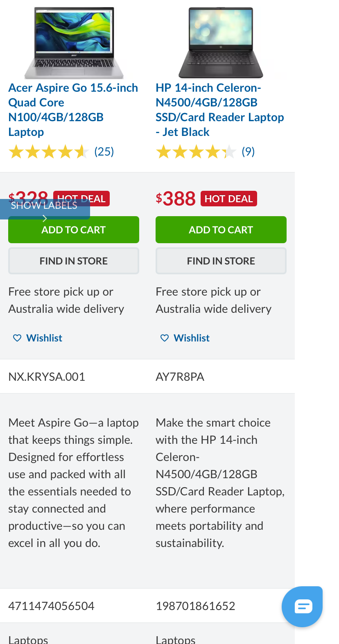This screenshot has height=644, width=339.
Task: Open the 9 reviews count for HP
Action: [x=248, y=152]
